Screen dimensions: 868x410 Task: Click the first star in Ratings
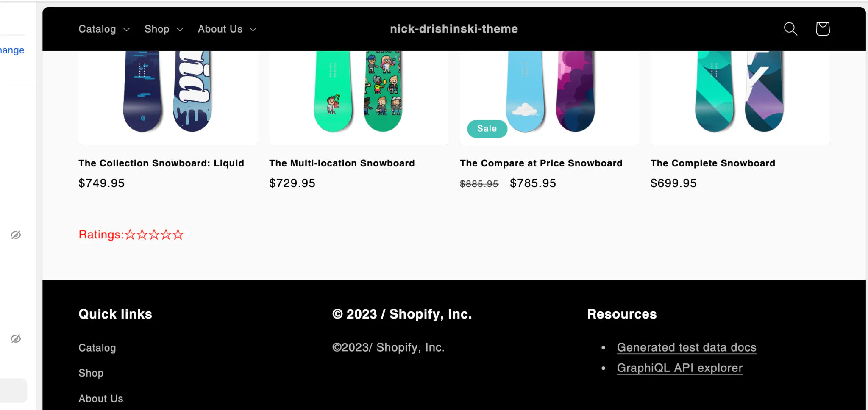[130, 235]
